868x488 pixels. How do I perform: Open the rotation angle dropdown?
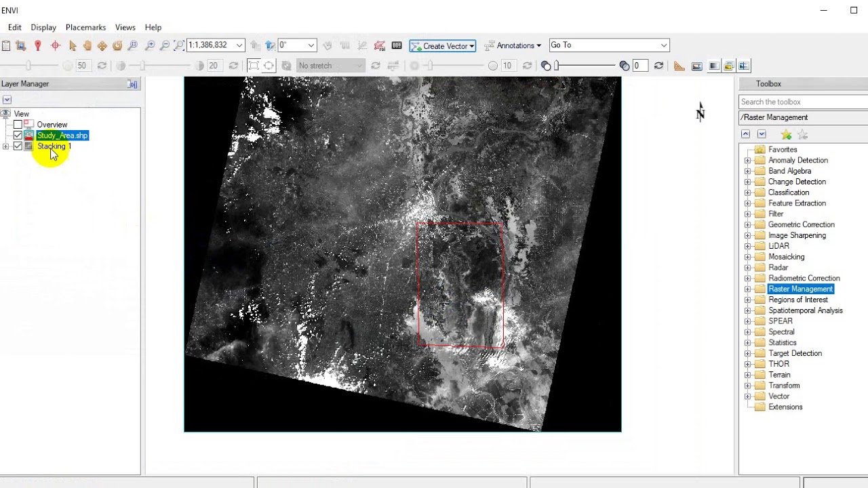[x=311, y=45]
